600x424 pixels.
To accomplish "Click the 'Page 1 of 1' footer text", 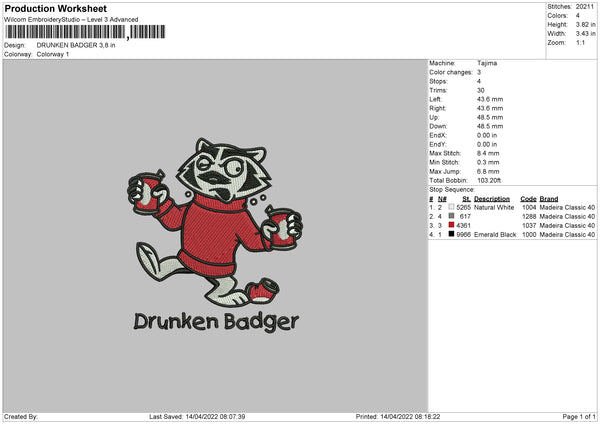I will click(579, 417).
